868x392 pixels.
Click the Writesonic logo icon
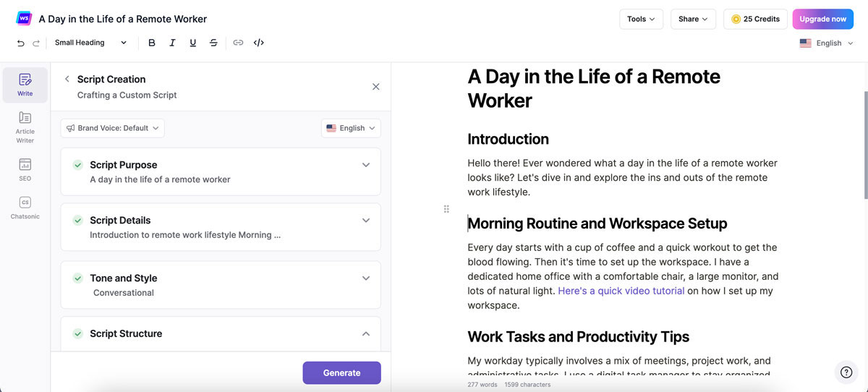[x=24, y=18]
